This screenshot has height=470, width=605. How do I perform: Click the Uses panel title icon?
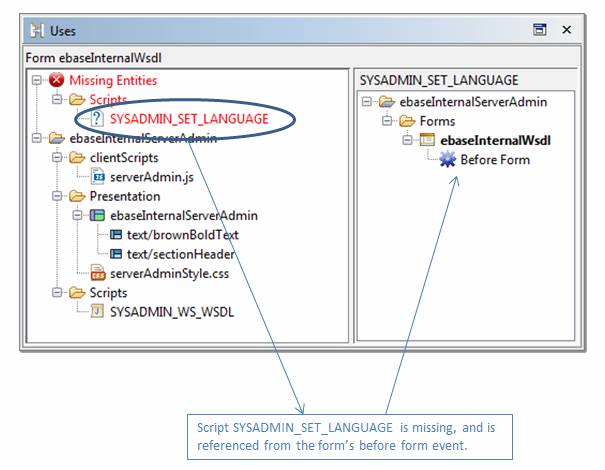click(37, 31)
